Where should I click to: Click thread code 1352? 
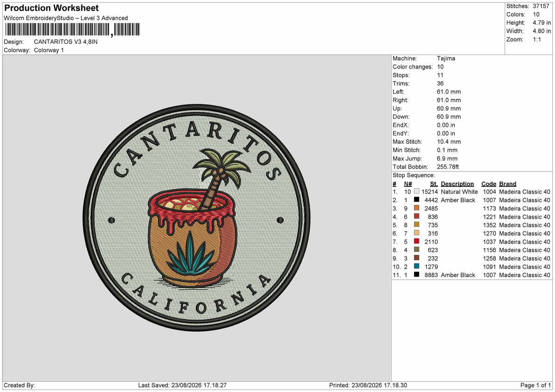(490, 225)
